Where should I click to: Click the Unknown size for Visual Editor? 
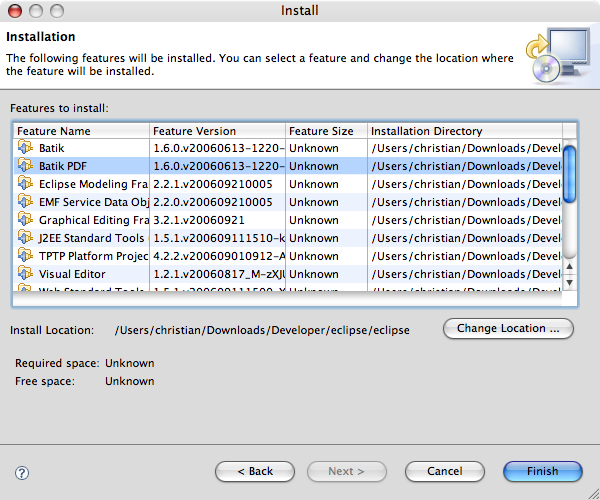(314, 274)
